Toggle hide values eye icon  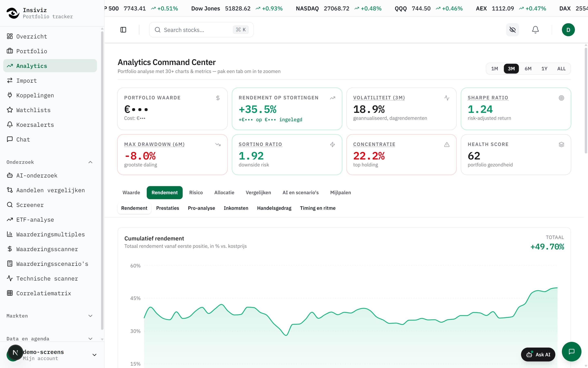[x=512, y=30]
